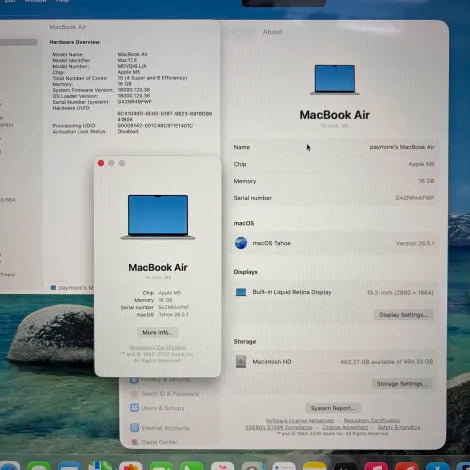Image resolution: width=470 pixels, height=470 pixels.
Task: Go forward using the chevron beside About
Action: [249, 32]
